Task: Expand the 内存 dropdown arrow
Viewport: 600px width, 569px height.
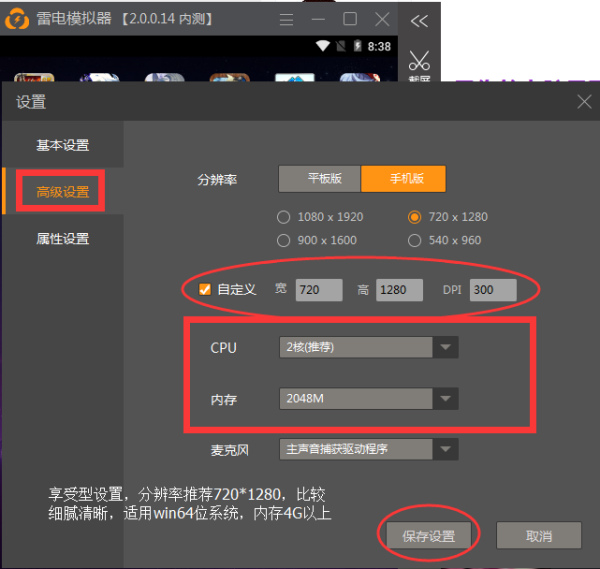Action: click(x=445, y=399)
